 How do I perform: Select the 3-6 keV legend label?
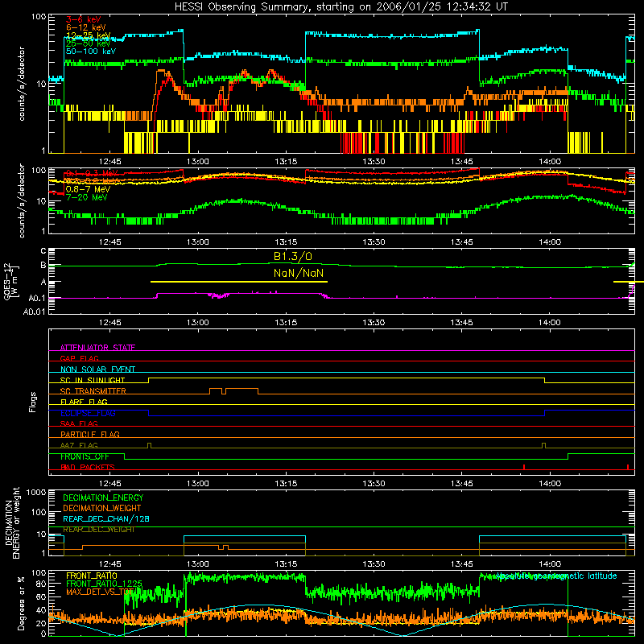click(x=84, y=19)
